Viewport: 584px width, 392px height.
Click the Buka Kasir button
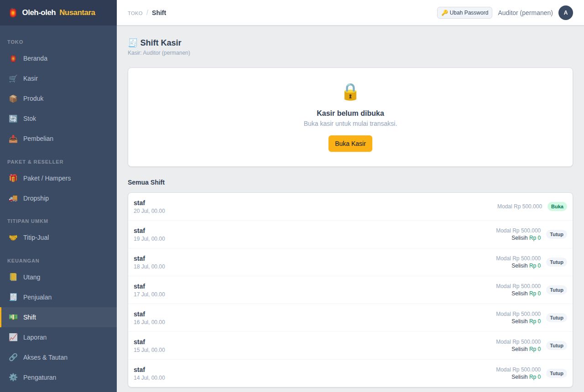pos(350,144)
